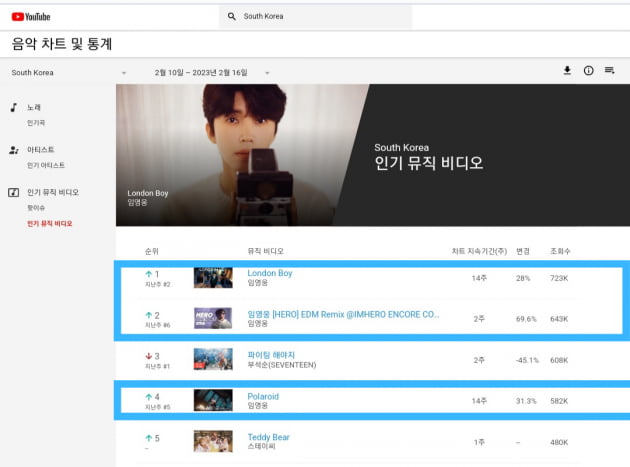Open the Teddy Bear thumbnail
The width and height of the screenshot is (630, 467).
coord(213,441)
